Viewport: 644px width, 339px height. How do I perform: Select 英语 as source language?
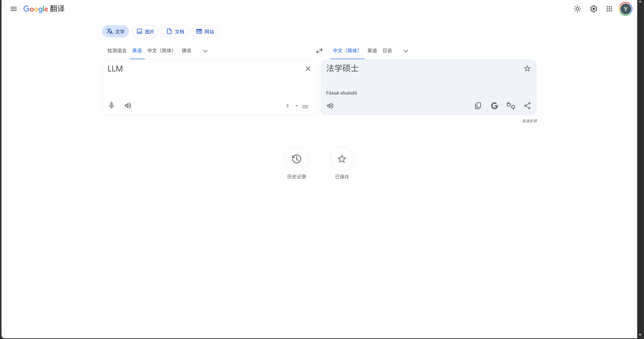click(137, 51)
